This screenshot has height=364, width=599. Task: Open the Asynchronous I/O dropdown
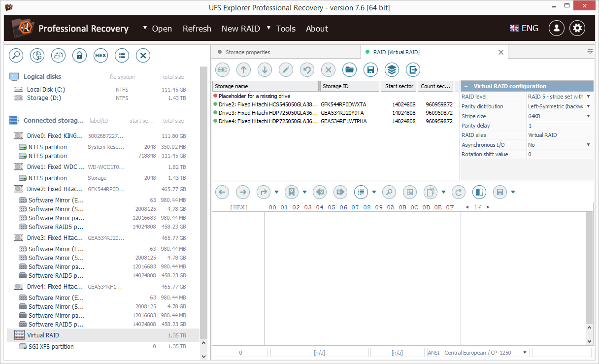(x=588, y=145)
